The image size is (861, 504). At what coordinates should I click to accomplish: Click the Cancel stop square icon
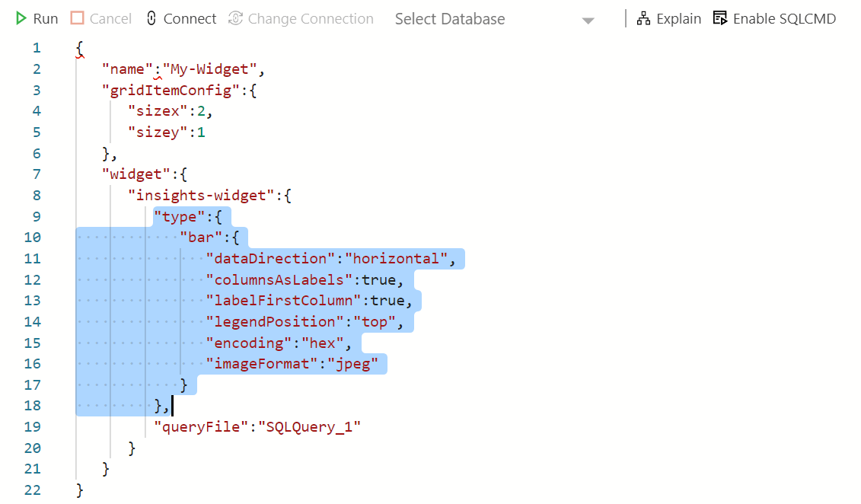[77, 18]
